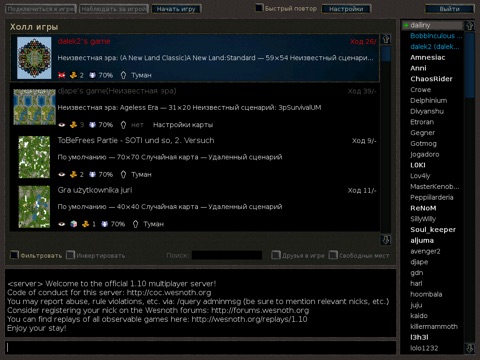Screen dimensions: 480x360
Task: Click the 'Подключиться к игре' button
Action: pos(41,9)
